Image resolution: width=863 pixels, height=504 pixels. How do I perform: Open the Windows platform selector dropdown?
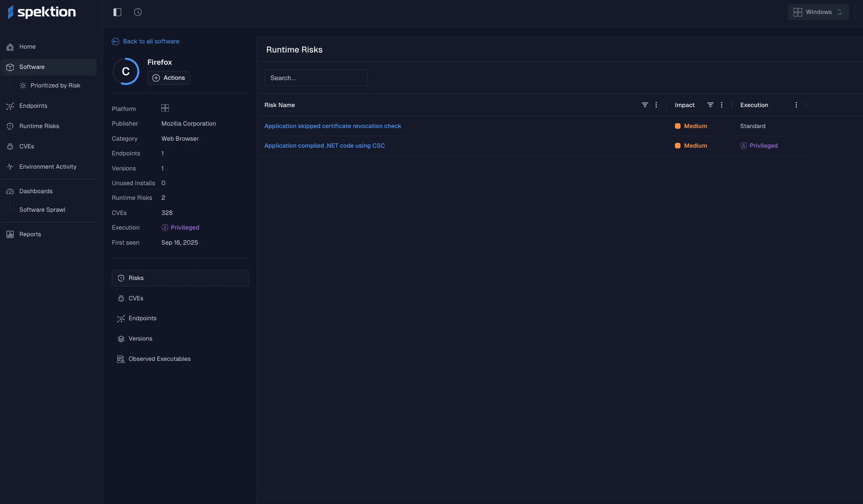pos(818,12)
